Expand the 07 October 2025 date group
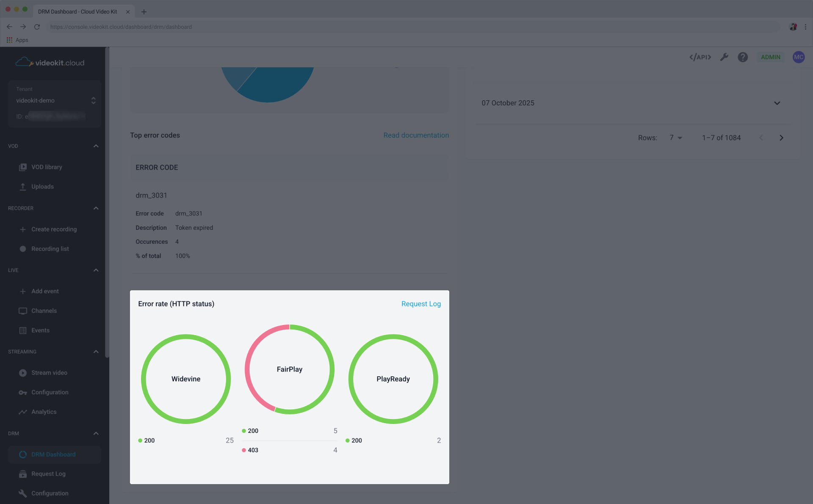813x504 pixels. (x=777, y=103)
